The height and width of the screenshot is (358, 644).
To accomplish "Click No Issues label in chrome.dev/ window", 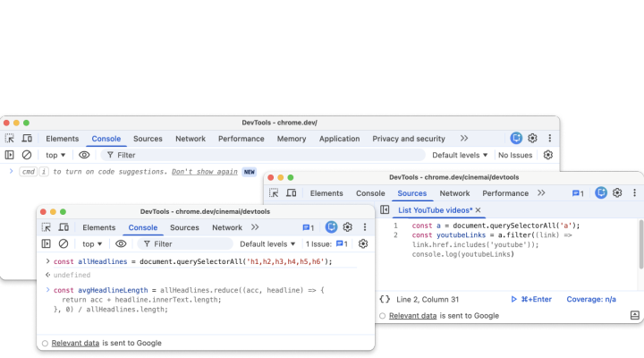I will pyautogui.click(x=515, y=155).
